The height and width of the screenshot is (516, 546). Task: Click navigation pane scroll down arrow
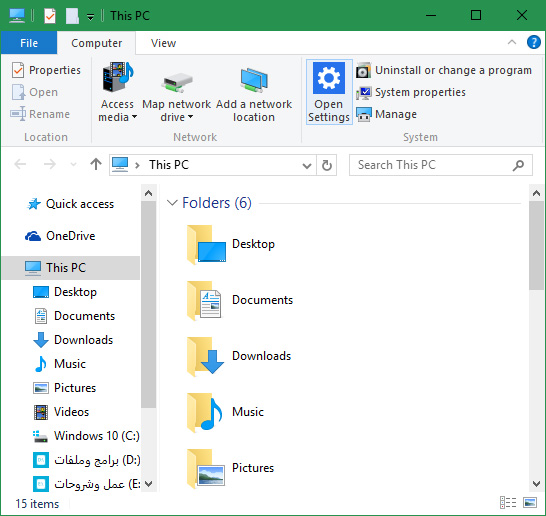pos(149,484)
